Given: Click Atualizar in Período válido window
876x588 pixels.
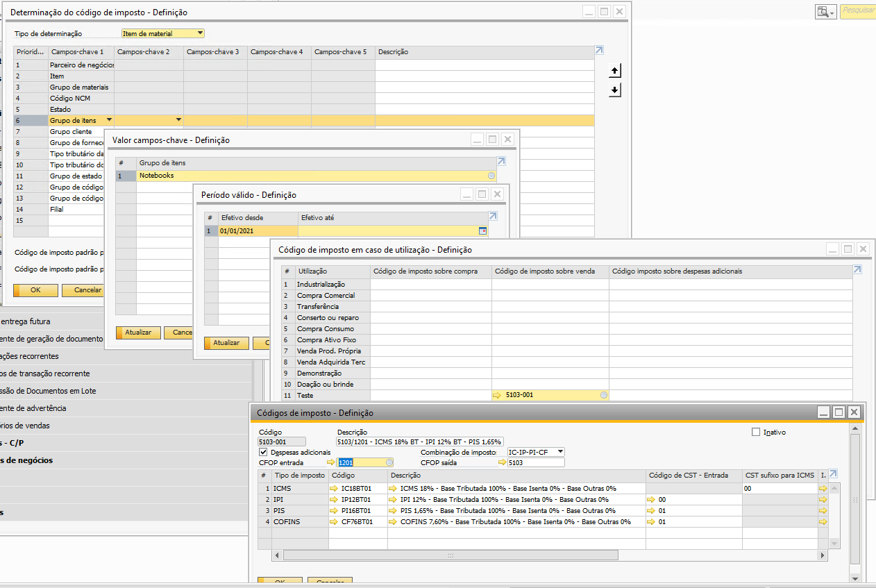Looking at the screenshot, I should (x=226, y=343).
